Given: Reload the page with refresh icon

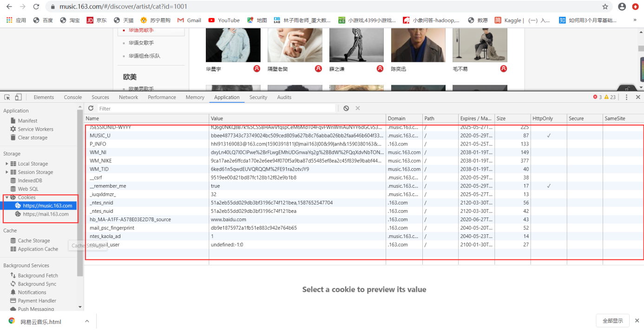Looking at the screenshot, I should (x=36, y=7).
